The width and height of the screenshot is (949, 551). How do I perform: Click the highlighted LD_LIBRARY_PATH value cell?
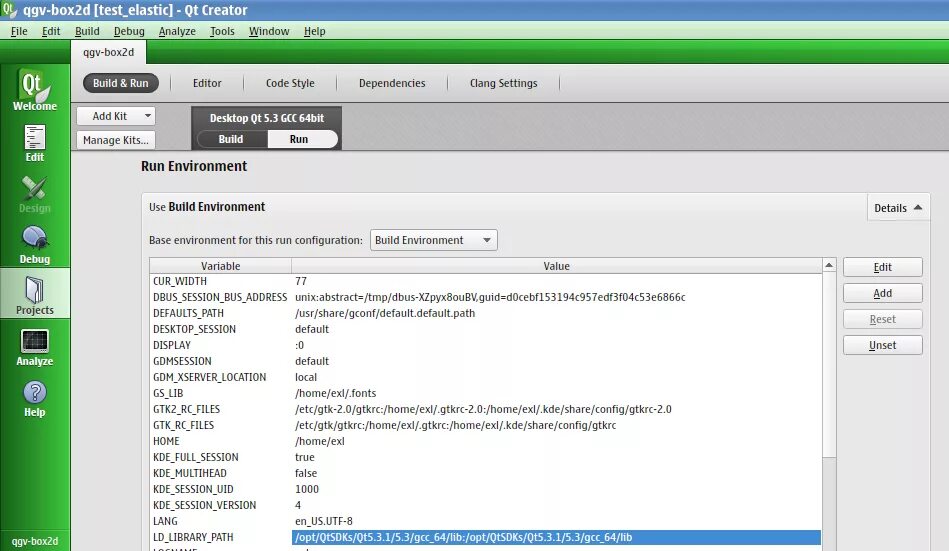556,537
